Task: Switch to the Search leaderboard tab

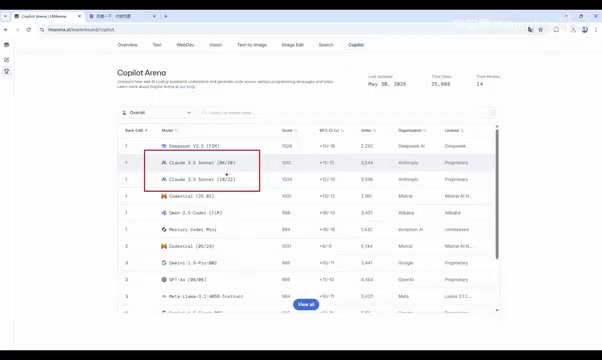Action: tap(326, 45)
